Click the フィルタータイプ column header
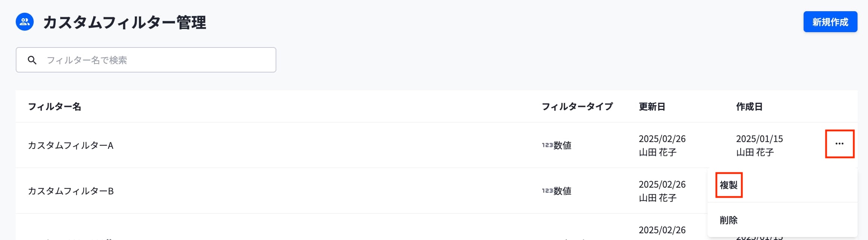The width and height of the screenshot is (868, 240). click(x=577, y=107)
